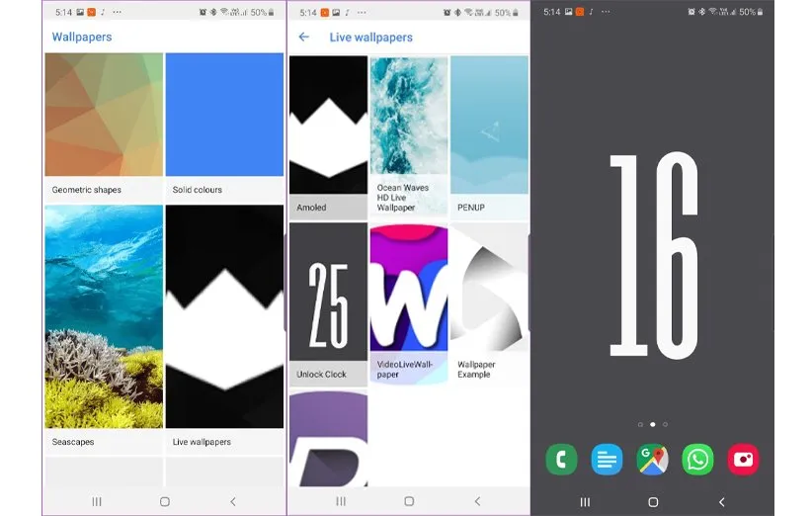Launch the WhatsApp app icon
The width and height of the screenshot is (812, 516).
(x=697, y=459)
